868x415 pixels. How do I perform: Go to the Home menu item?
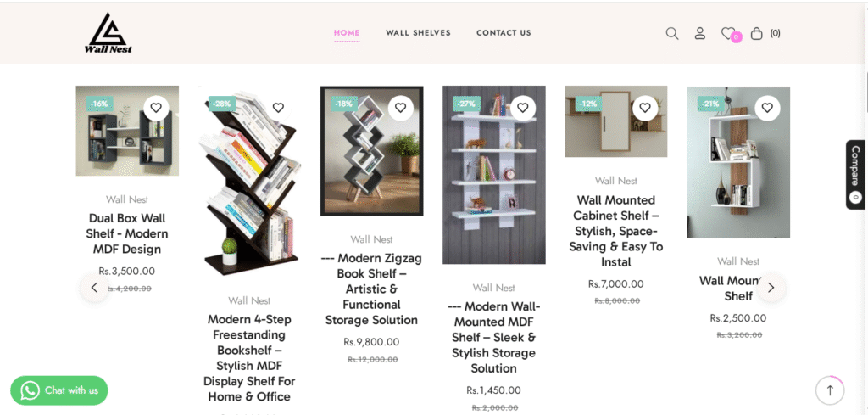[347, 33]
